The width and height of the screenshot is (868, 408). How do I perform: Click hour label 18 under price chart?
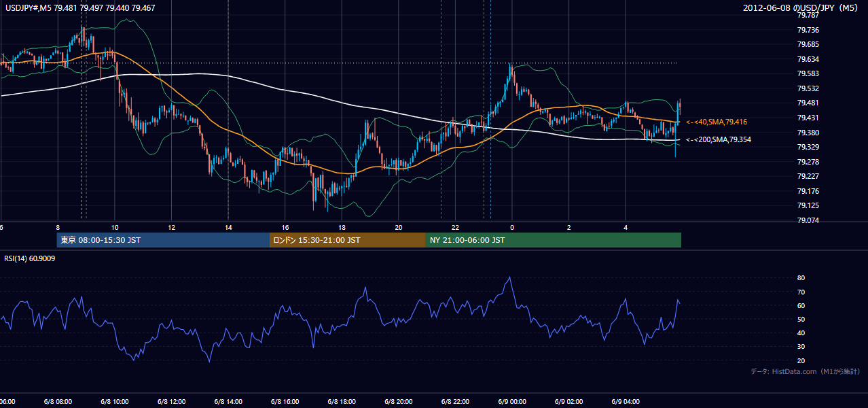342,227
